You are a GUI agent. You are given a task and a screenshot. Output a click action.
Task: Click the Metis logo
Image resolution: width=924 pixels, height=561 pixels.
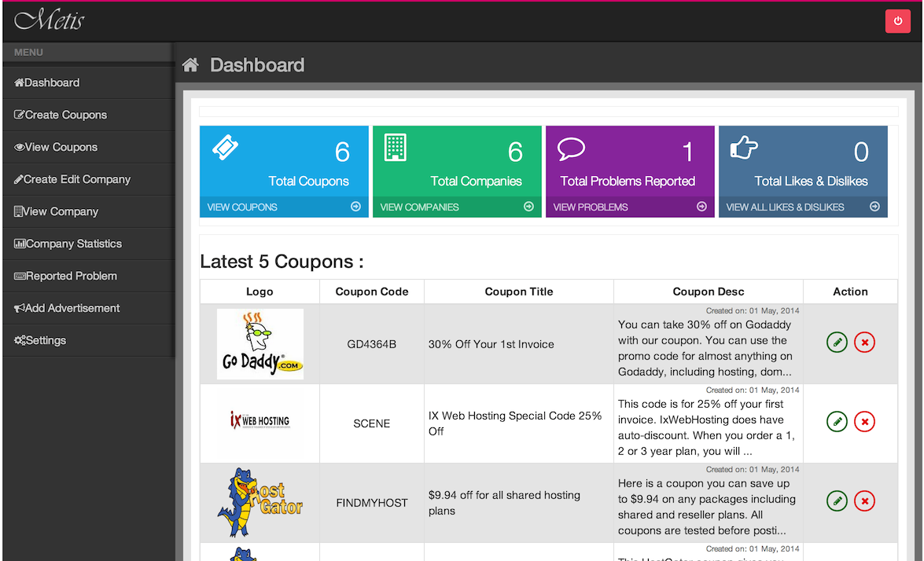pos(50,20)
